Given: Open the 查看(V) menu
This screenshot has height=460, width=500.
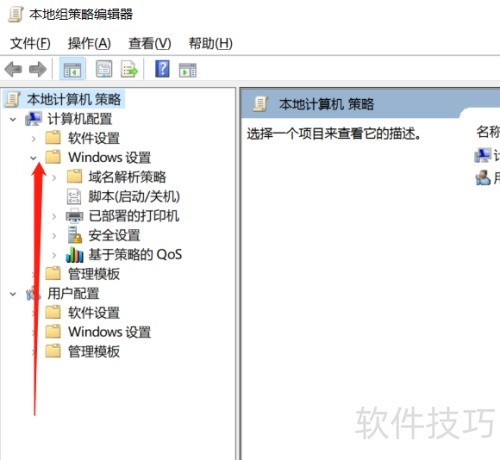Looking at the screenshot, I should [150, 43].
